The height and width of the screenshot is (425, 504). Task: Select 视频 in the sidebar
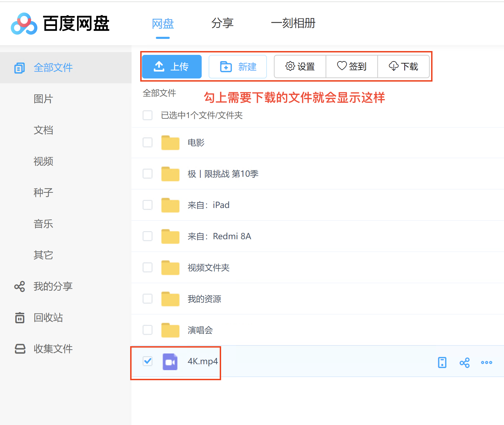pyautogui.click(x=43, y=161)
